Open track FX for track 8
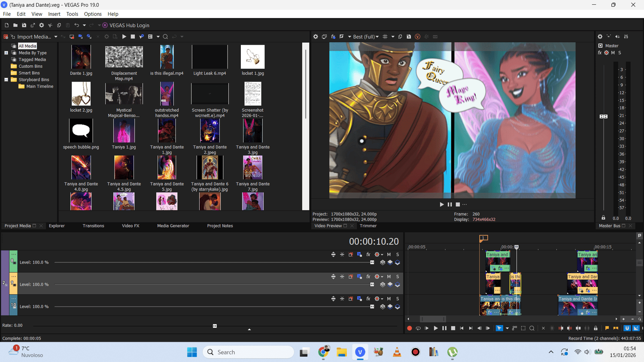The height and width of the screenshot is (362, 644). tap(368, 255)
